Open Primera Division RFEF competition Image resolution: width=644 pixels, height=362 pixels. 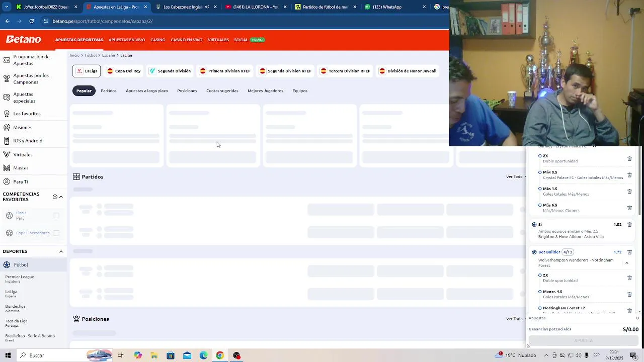coord(225,71)
